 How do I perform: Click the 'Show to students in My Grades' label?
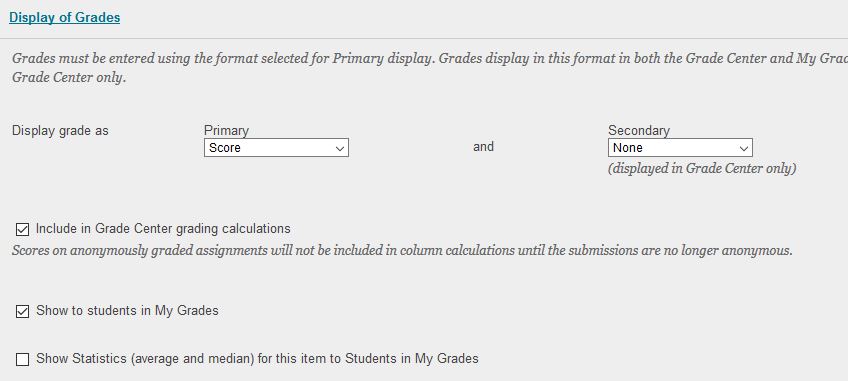coord(127,311)
